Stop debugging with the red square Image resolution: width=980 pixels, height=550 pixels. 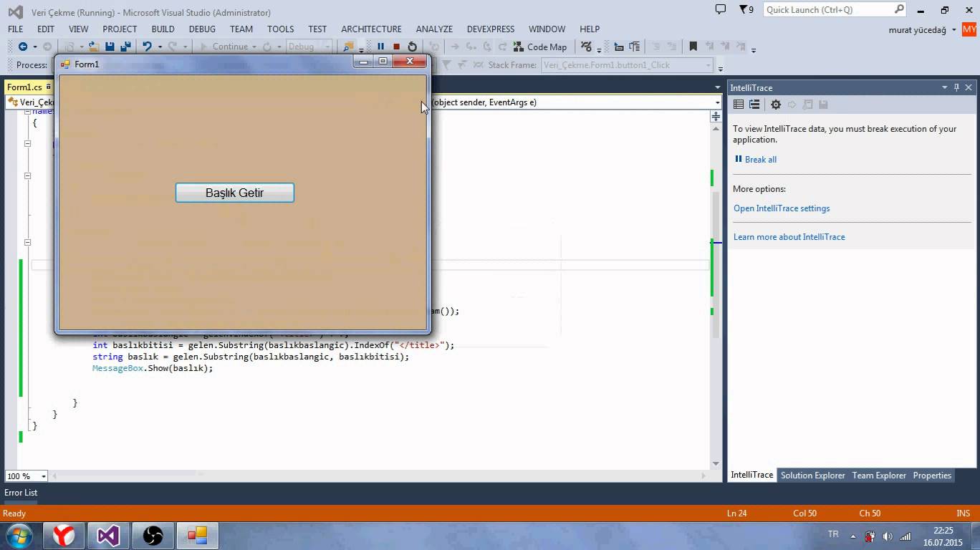(x=396, y=47)
